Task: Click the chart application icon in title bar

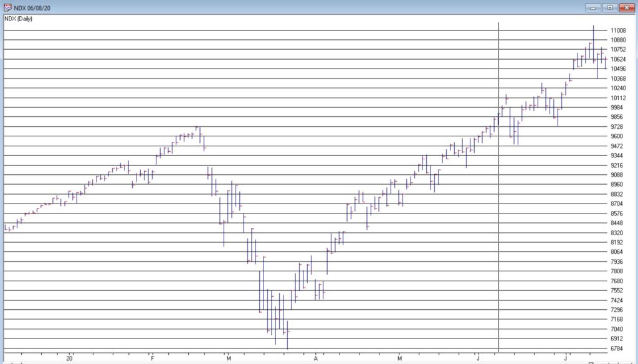Action: [7, 7]
